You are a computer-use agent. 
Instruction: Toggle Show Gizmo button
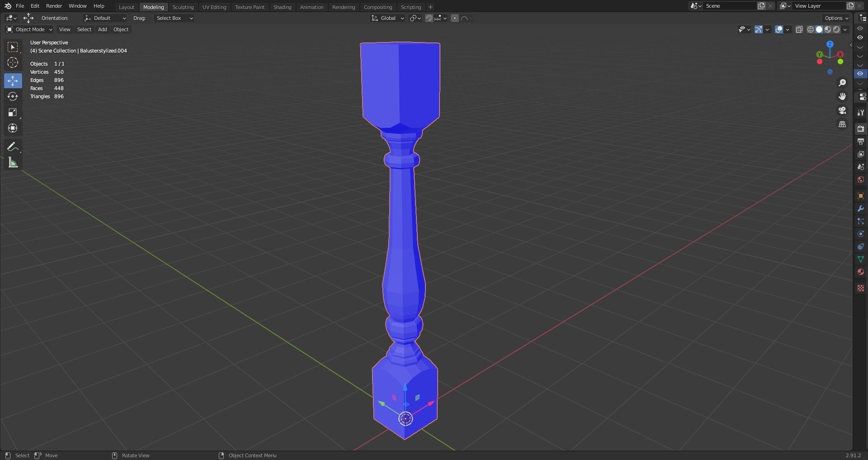(759, 29)
